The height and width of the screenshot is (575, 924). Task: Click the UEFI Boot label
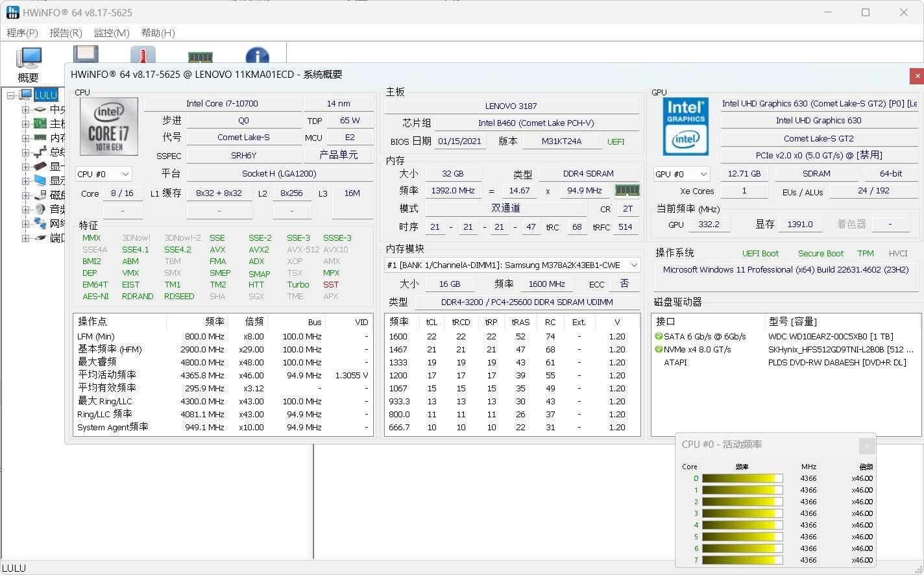click(x=760, y=254)
